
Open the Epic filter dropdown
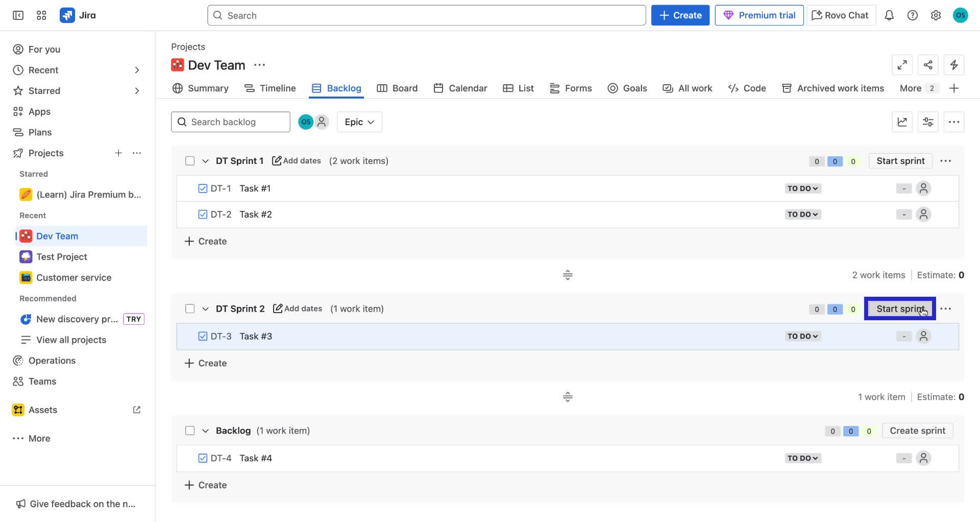click(x=359, y=122)
